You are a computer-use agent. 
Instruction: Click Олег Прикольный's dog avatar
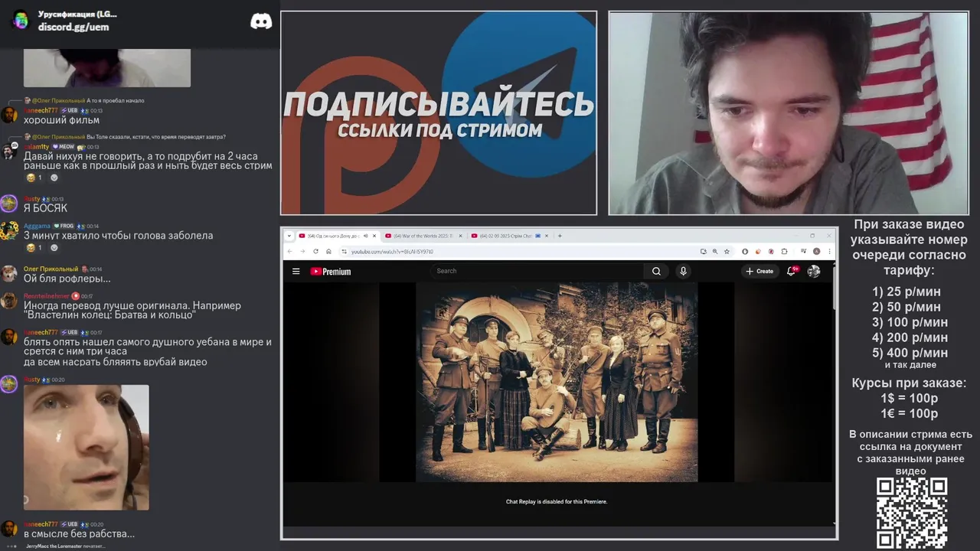tap(8, 274)
